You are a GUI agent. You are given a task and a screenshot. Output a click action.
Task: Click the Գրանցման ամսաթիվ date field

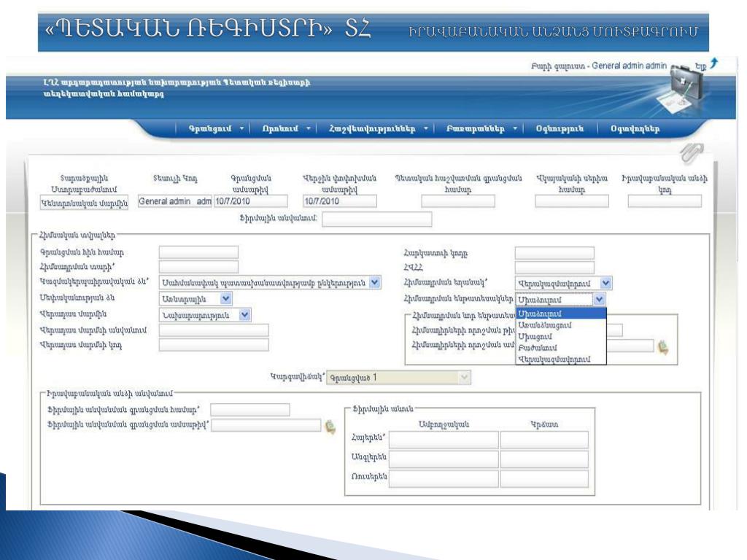(x=251, y=201)
